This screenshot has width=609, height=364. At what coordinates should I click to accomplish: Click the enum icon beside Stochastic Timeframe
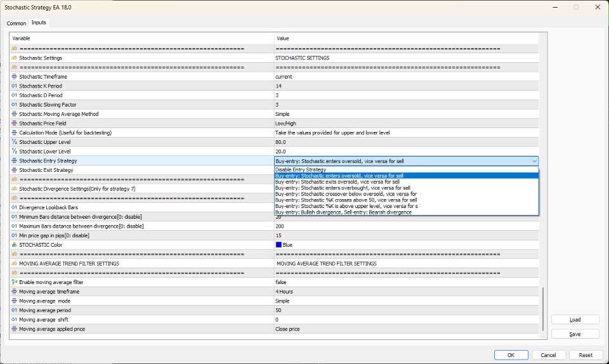(x=15, y=77)
